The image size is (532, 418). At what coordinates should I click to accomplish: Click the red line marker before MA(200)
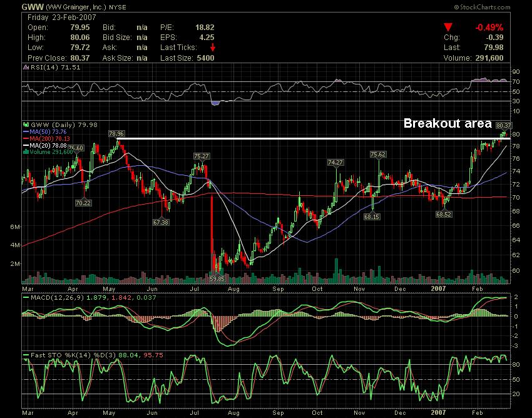(x=26, y=138)
